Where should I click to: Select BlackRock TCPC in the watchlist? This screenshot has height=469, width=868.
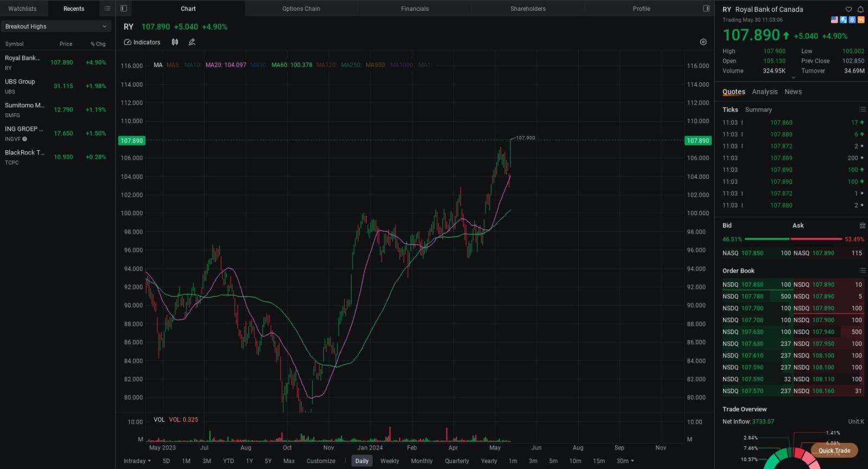tap(57, 157)
